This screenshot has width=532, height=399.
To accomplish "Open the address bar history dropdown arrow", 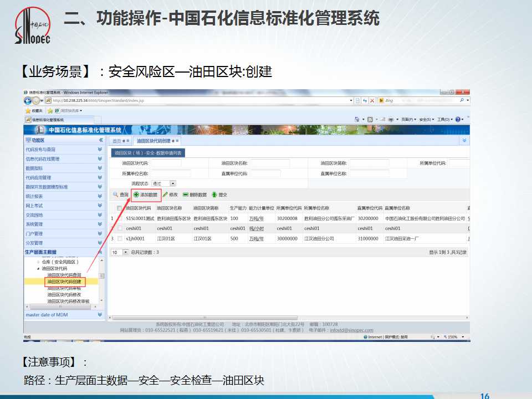I will 351,100.
